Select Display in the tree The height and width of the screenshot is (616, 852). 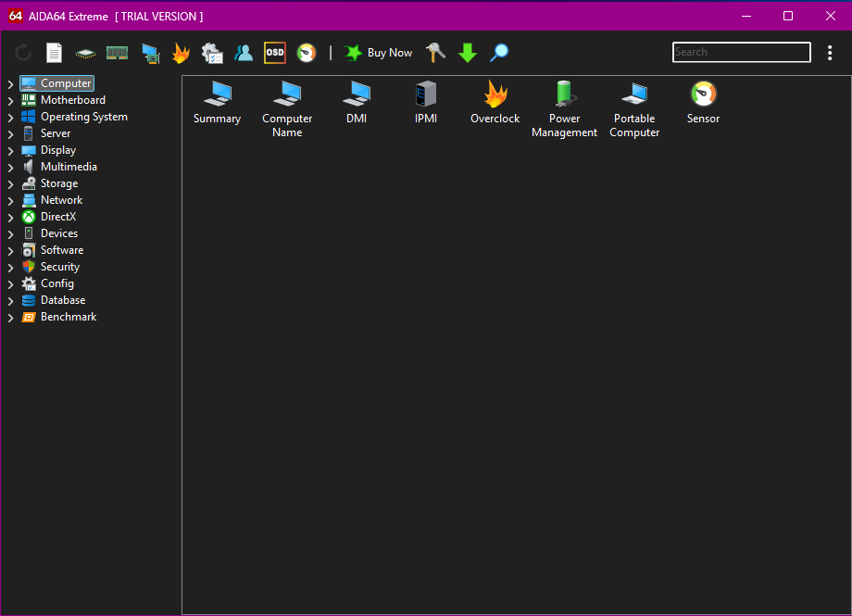[49, 150]
